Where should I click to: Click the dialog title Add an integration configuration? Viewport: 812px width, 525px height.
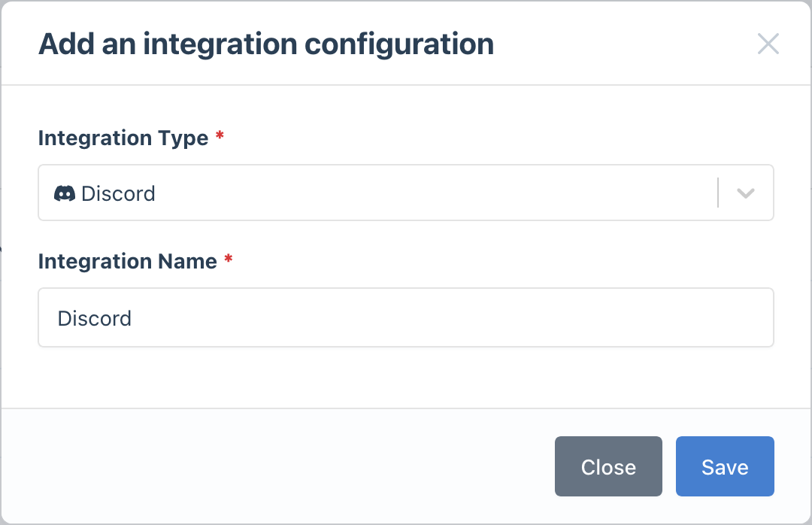[x=265, y=44]
